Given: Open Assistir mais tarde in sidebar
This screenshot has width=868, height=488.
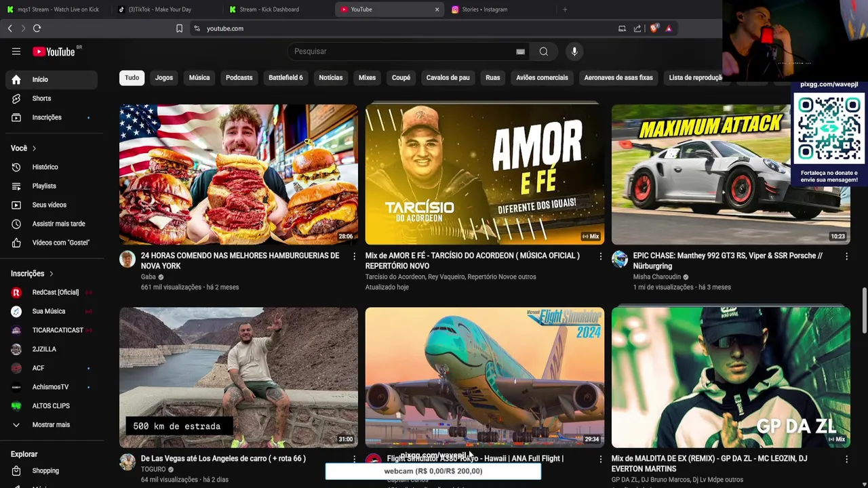Looking at the screenshot, I should pos(52,224).
